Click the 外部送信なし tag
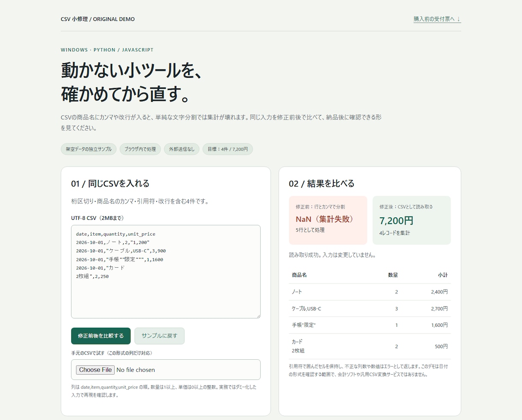Image resolution: width=522 pixels, height=420 pixels. [x=181, y=149]
